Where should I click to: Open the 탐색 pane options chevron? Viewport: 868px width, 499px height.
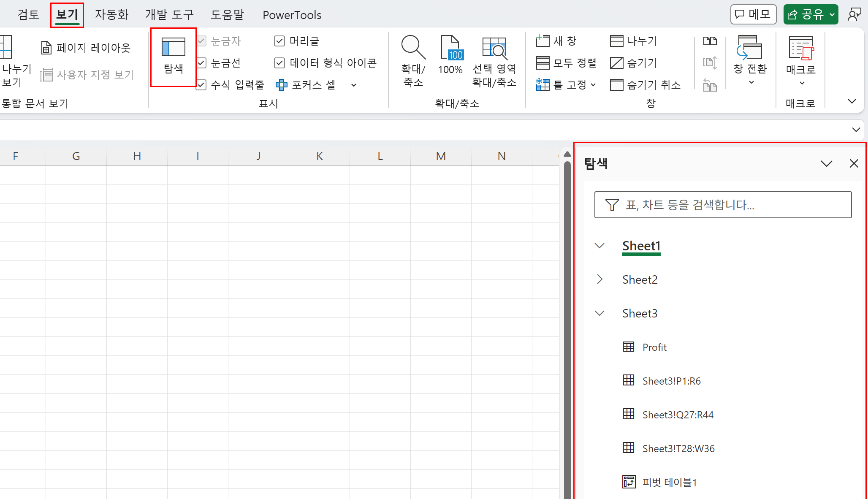(x=827, y=163)
